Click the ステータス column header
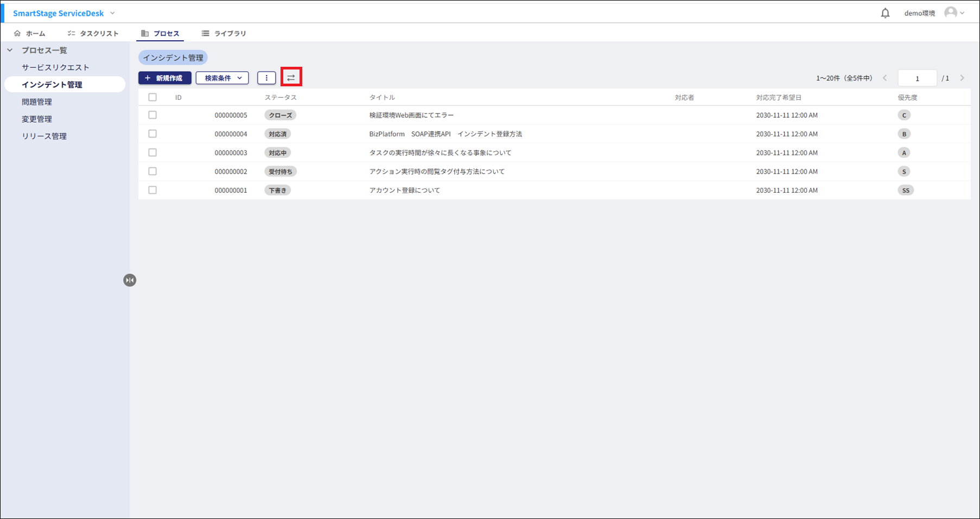 [281, 98]
